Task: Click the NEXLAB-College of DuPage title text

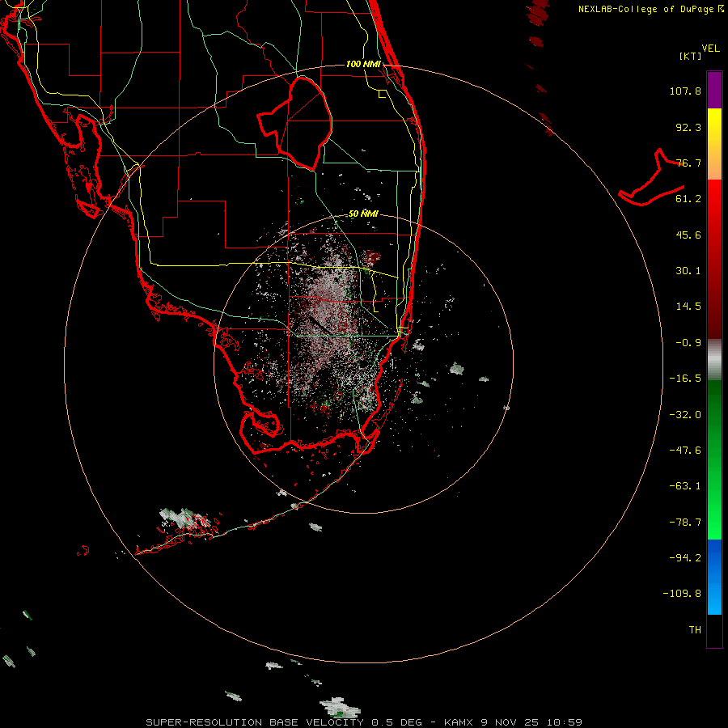Action: click(x=651, y=9)
